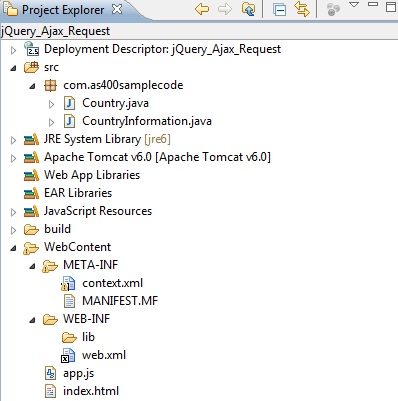Select Country.java in the tree
The height and width of the screenshot is (401, 398).
coord(115,103)
